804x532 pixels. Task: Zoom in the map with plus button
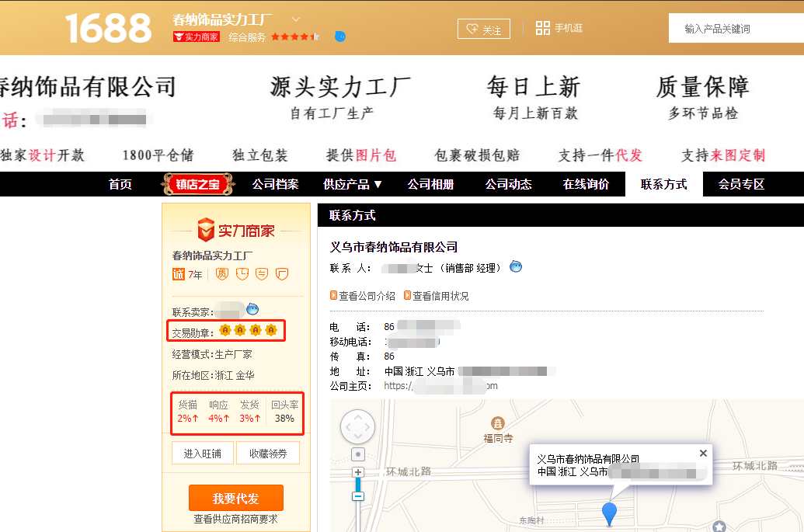[x=358, y=472]
